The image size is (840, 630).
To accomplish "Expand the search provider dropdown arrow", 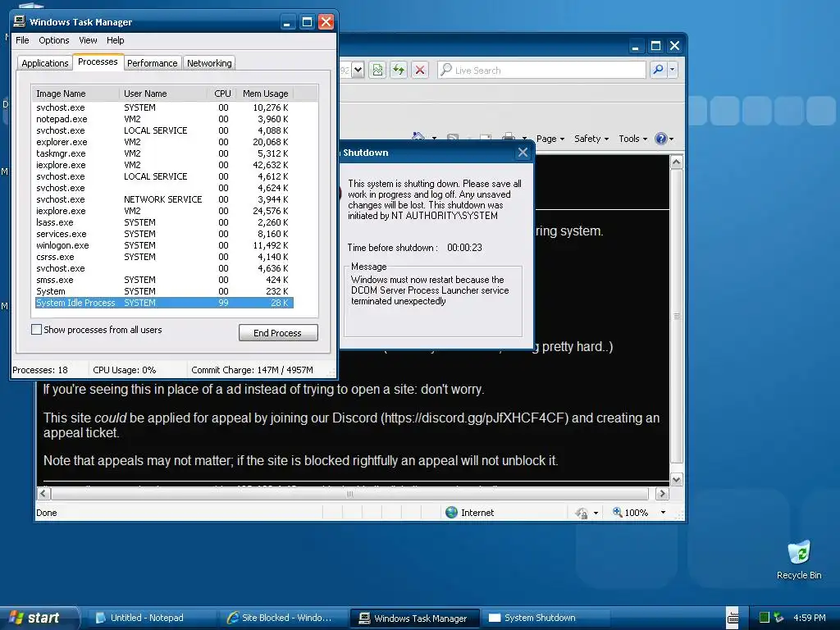I will pyautogui.click(x=673, y=70).
